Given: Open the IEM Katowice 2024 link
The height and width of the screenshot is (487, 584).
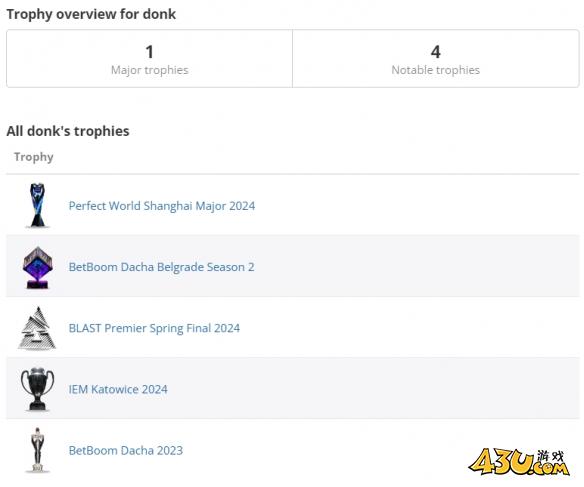Looking at the screenshot, I should pos(118,389).
